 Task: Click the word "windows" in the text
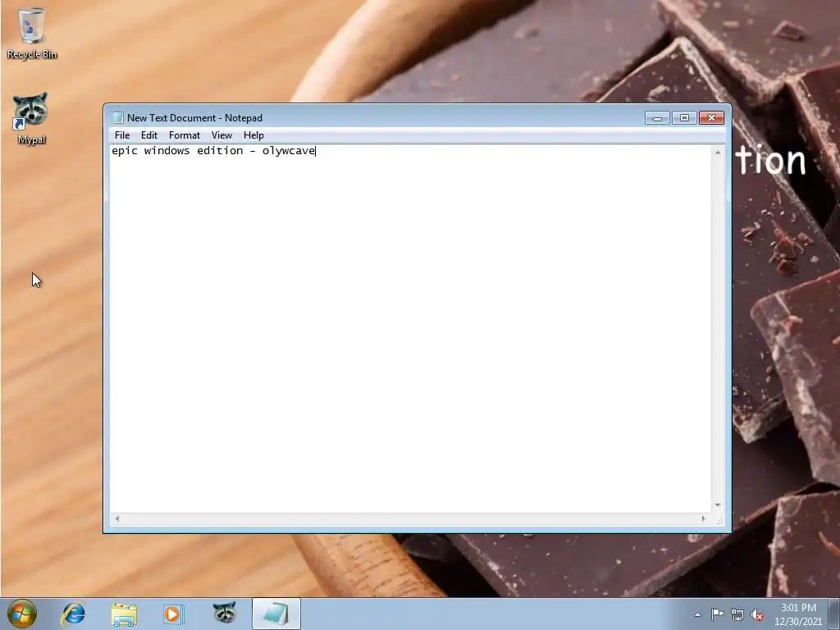pos(167,151)
